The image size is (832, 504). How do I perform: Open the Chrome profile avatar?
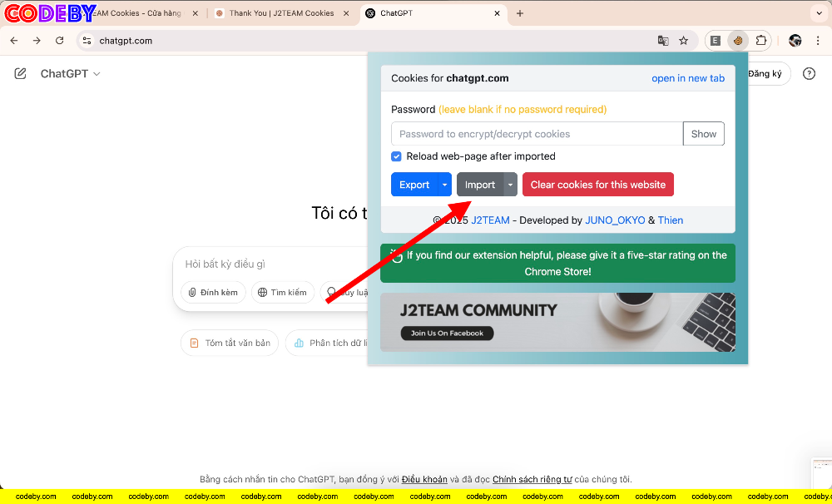click(x=795, y=41)
